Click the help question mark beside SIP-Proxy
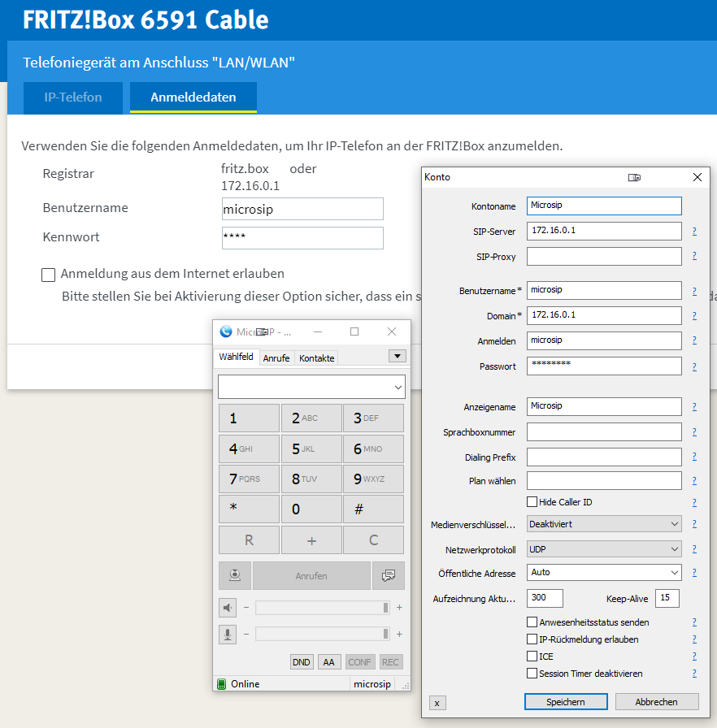This screenshot has width=717, height=728. [694, 256]
